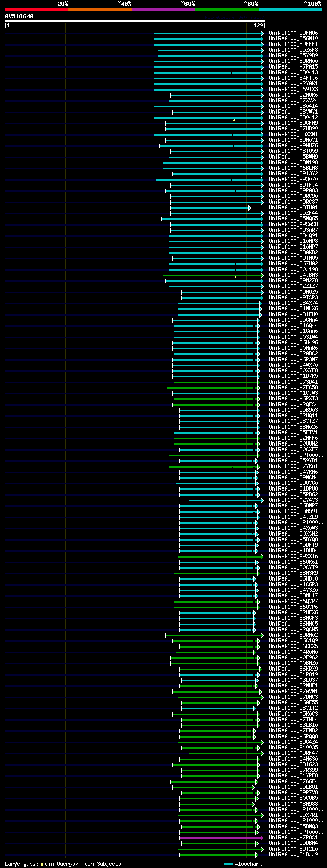Select the UniRef100_O80414 label
This screenshot has width=327, height=868.
293,106
